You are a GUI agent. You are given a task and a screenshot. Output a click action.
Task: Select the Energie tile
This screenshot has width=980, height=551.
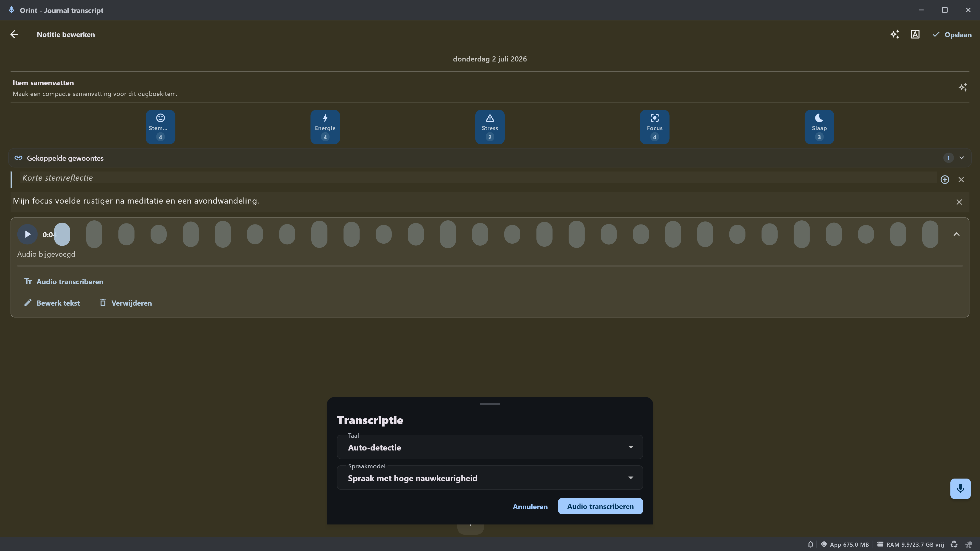(325, 127)
